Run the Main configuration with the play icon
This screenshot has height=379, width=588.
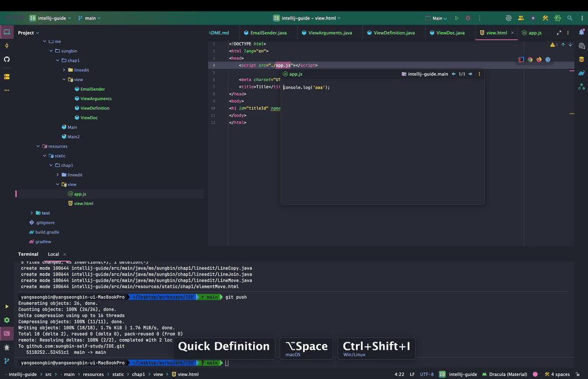coord(457,18)
